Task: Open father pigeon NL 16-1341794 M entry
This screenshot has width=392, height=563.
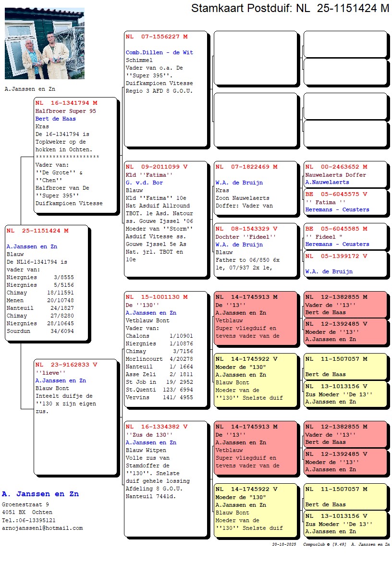Action: click(x=75, y=155)
